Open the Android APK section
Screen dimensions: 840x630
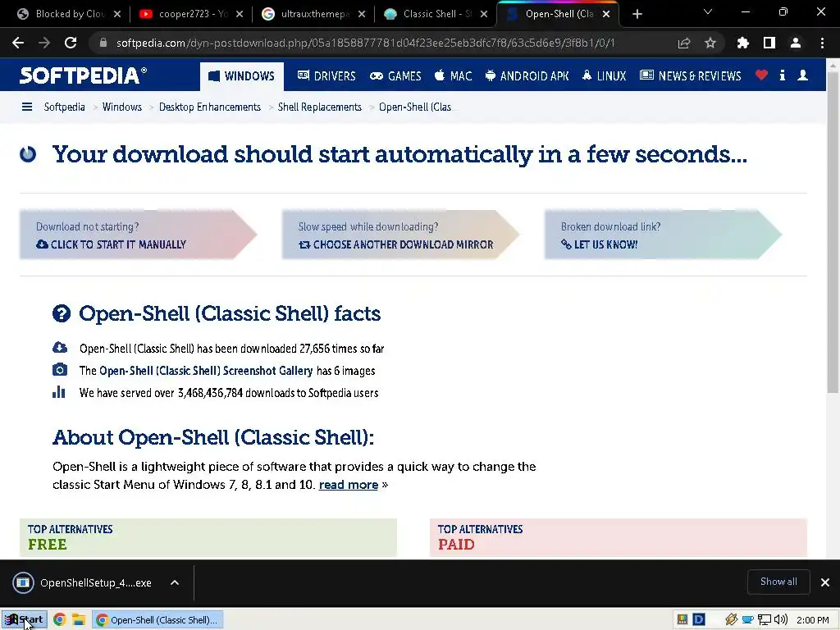tap(527, 76)
